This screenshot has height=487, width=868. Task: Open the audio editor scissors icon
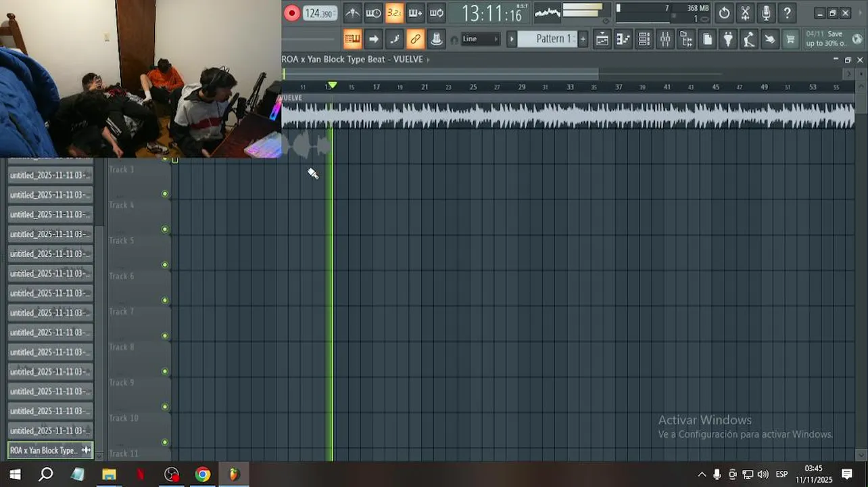coord(745,13)
